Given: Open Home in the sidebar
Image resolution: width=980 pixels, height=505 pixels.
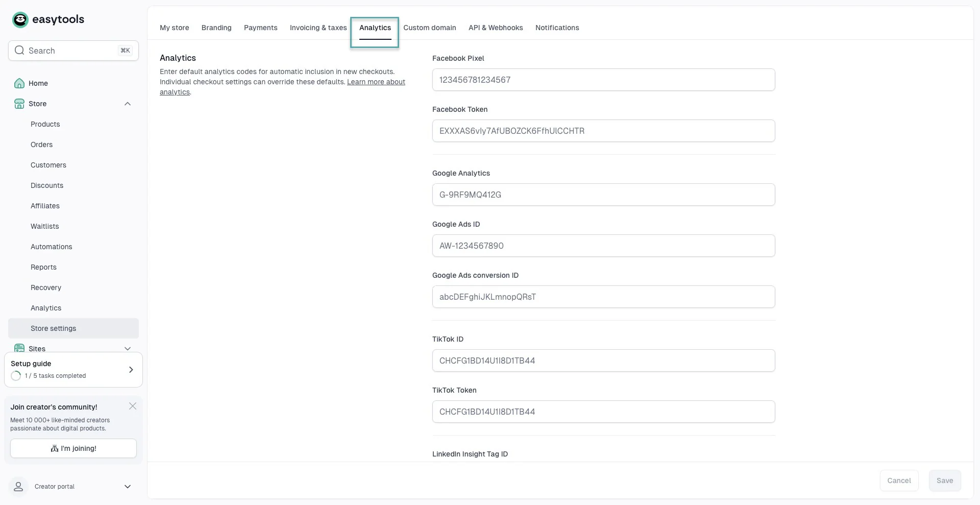Looking at the screenshot, I should (73, 83).
